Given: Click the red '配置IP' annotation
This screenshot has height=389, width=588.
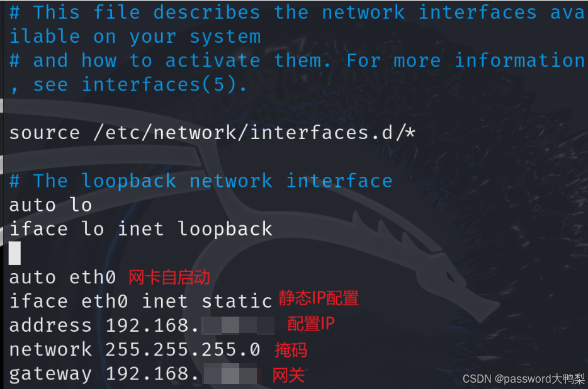Looking at the screenshot, I should tap(310, 324).
